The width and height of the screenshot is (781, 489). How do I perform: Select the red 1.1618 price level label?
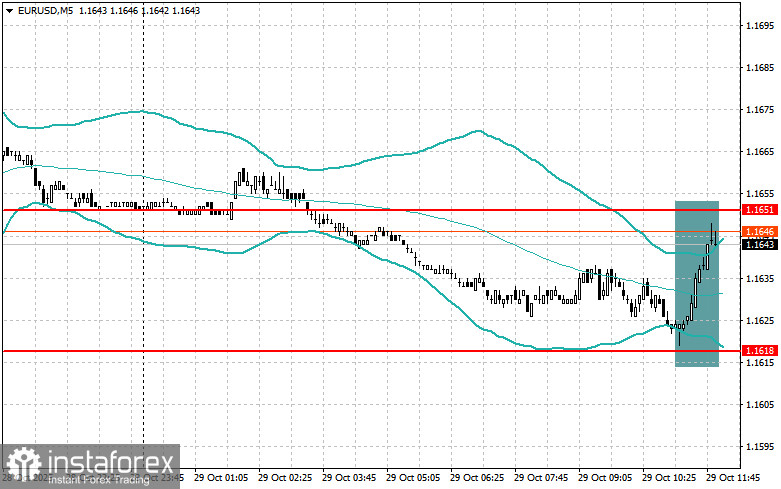[x=760, y=351]
